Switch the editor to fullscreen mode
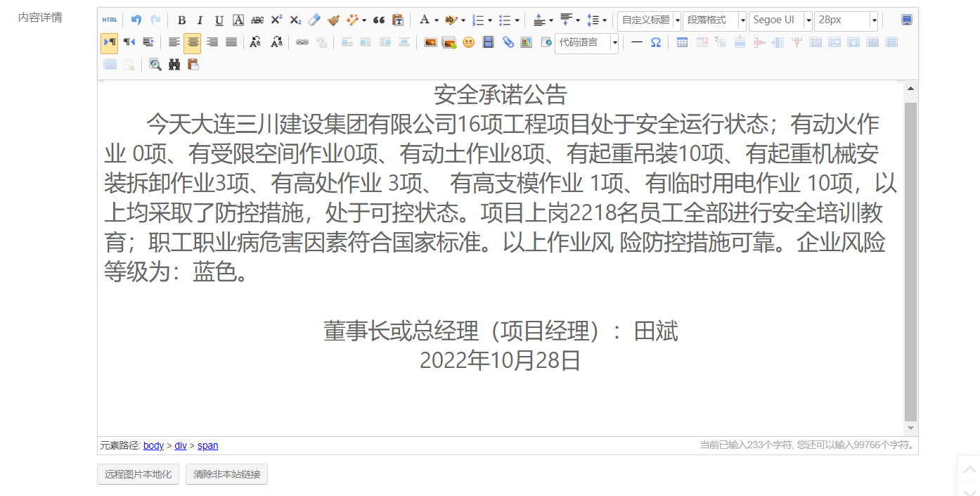 [907, 20]
